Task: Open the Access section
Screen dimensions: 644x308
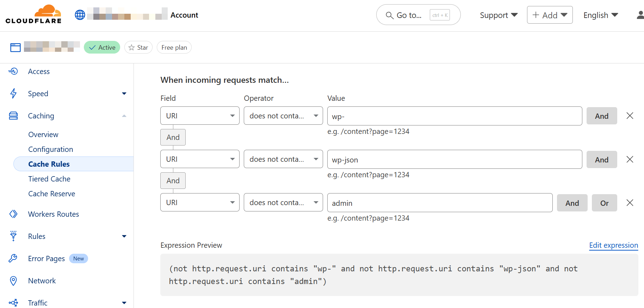Action: pyautogui.click(x=39, y=72)
